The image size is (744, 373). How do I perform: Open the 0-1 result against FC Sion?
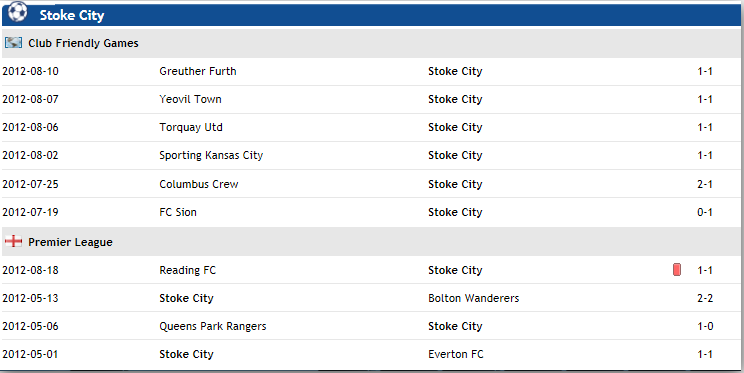[705, 212]
